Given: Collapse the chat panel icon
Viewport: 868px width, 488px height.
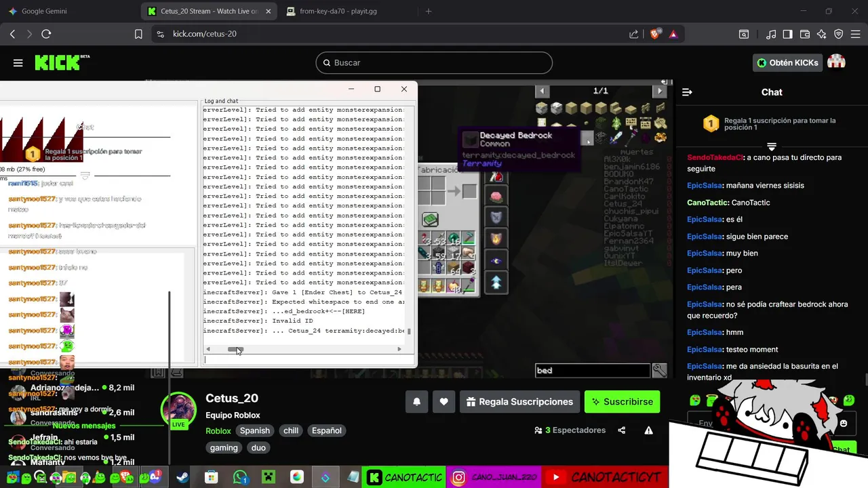Looking at the screenshot, I should (x=687, y=92).
